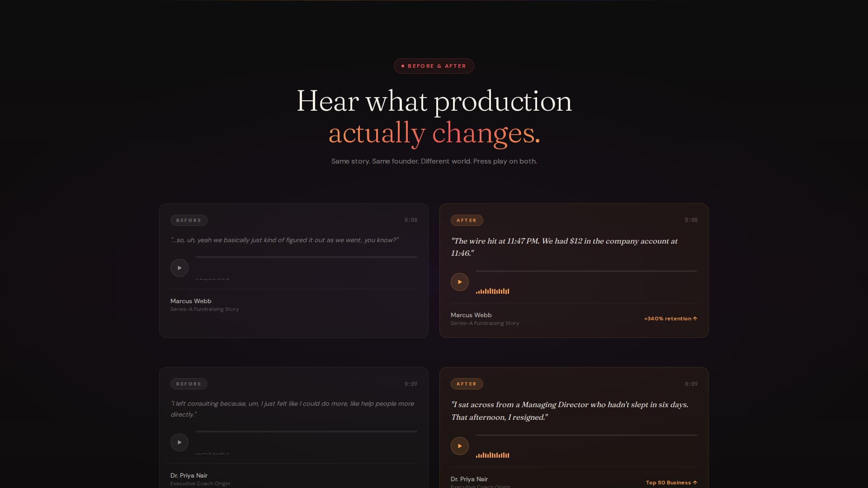Image resolution: width=868 pixels, height=488 pixels.
Task: Toggle the BEFORE badge on Marcus Webb's card
Action: (189, 220)
